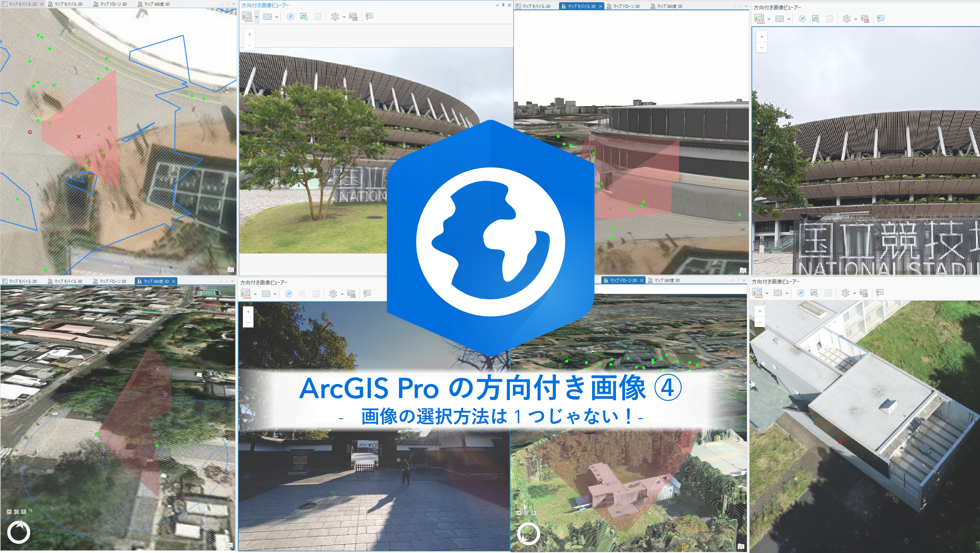Click red X marker on 2D map coverage
Image resolution: width=980 pixels, height=553 pixels.
[79, 137]
